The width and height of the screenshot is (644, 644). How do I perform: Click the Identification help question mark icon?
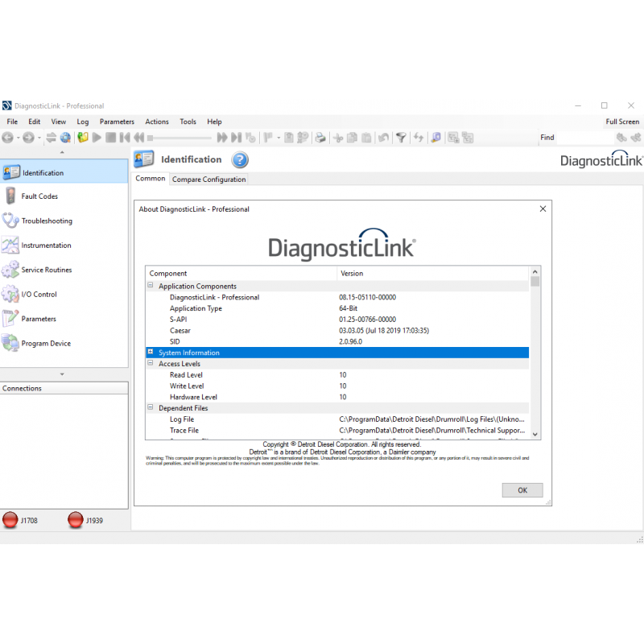tap(240, 159)
